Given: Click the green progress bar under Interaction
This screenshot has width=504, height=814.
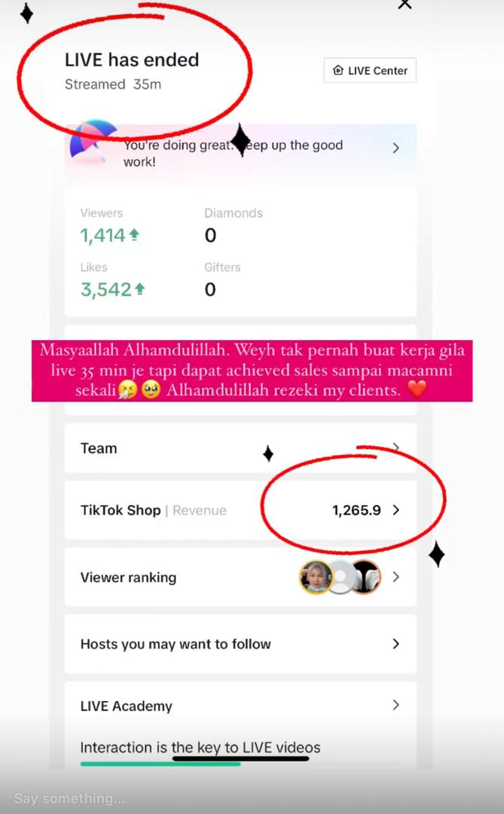Looking at the screenshot, I should click(x=160, y=764).
